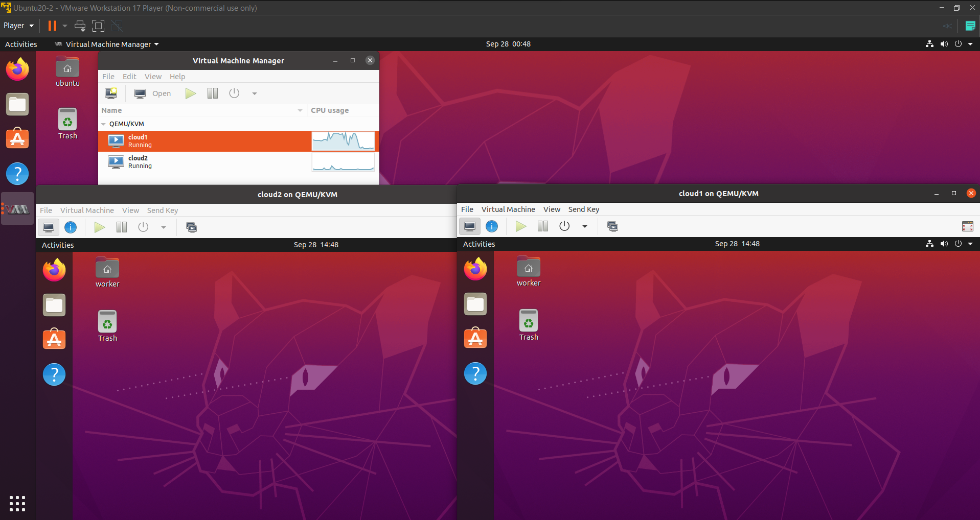This screenshot has height=520, width=980.
Task: Expand cloud1 shutdown options dropdown
Action: point(585,226)
